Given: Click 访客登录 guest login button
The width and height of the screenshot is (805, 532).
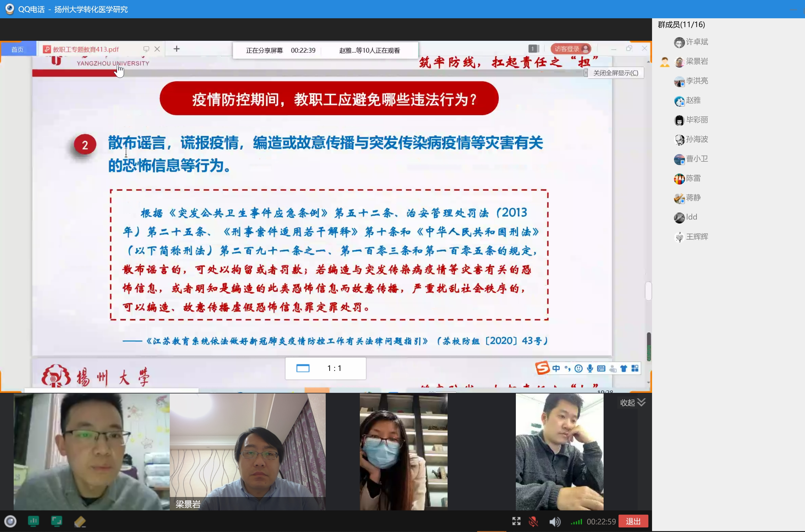Looking at the screenshot, I should point(571,49).
